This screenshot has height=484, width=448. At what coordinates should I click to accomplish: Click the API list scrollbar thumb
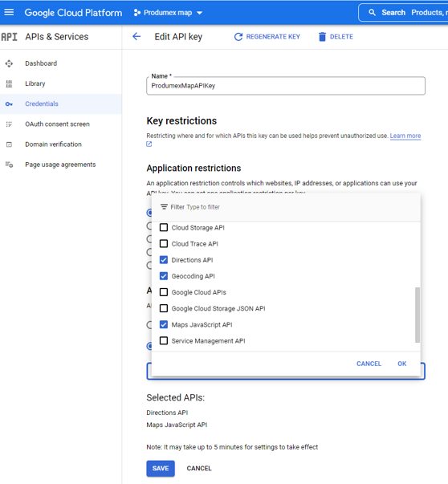(x=417, y=315)
